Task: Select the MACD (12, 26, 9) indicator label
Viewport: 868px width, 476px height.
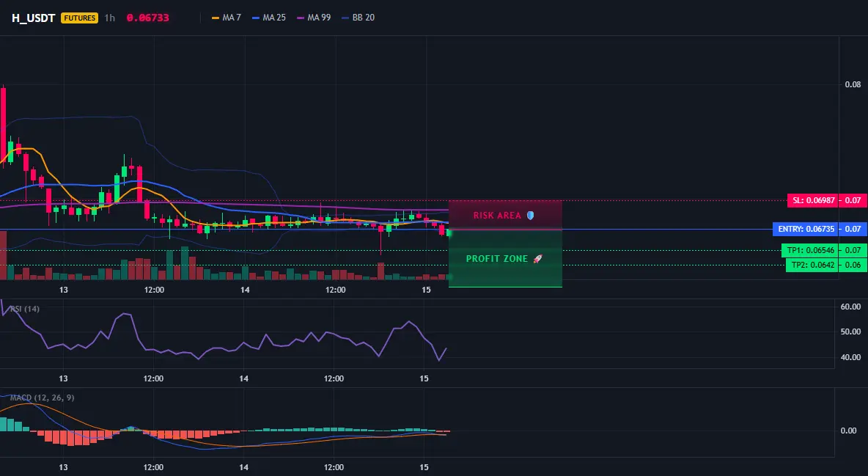Action: coord(42,398)
